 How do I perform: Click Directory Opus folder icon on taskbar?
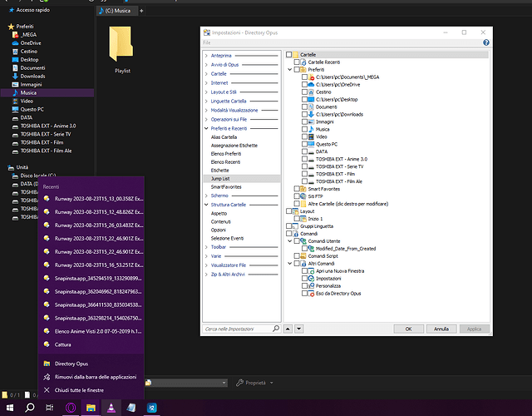coord(91,408)
